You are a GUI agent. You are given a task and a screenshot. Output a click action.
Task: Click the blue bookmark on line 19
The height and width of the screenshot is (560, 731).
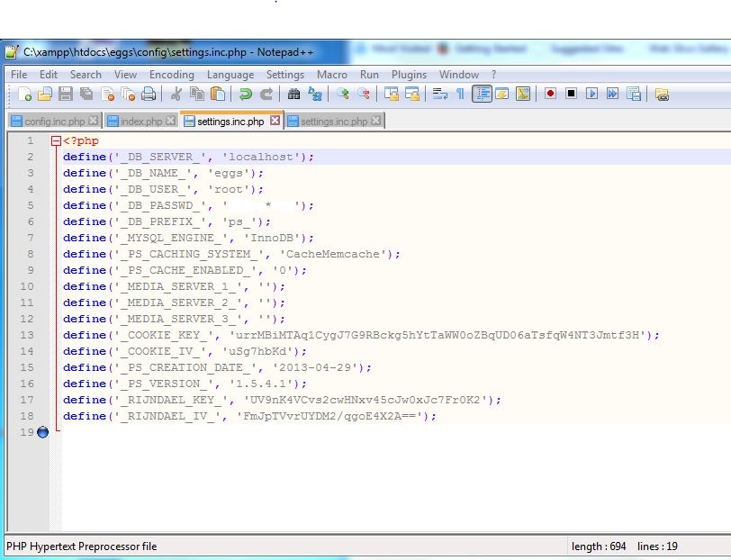pos(42,432)
